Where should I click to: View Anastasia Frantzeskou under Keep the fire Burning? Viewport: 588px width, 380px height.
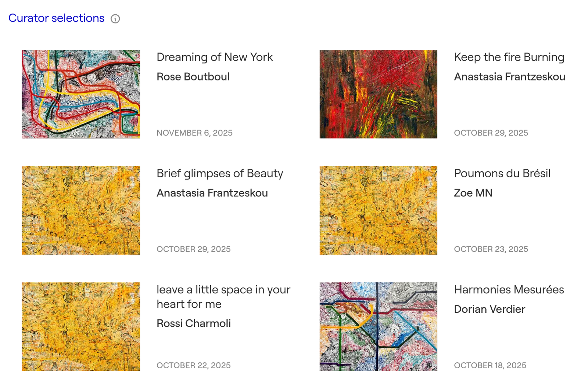pos(510,77)
